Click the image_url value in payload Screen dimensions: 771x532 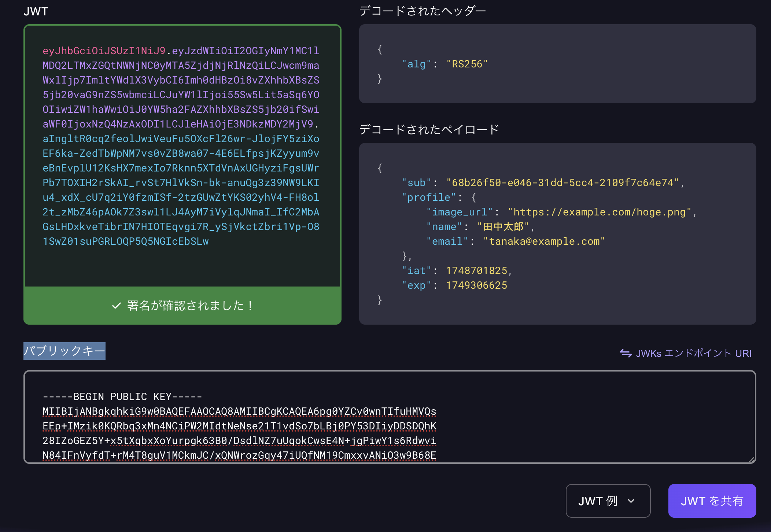pyautogui.click(x=599, y=212)
